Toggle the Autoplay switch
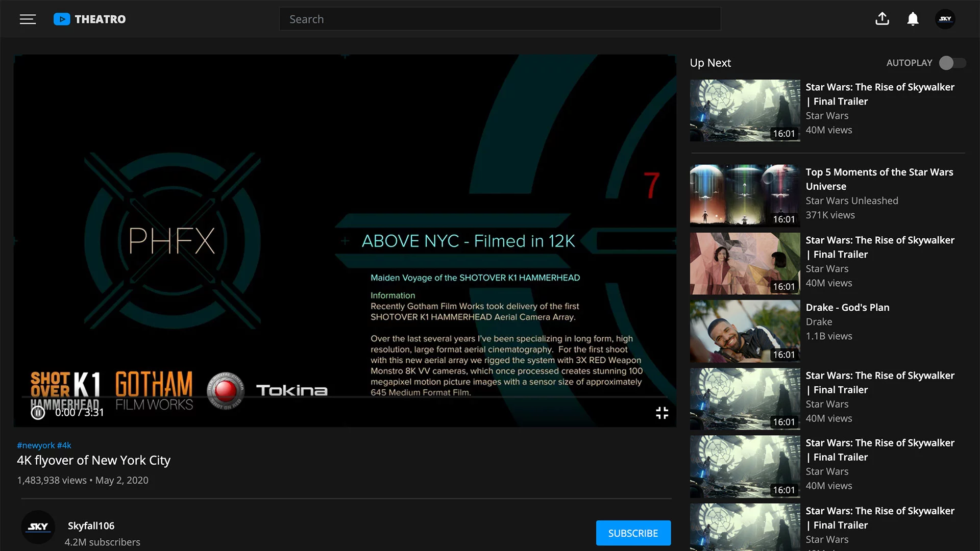The image size is (980, 551). click(x=952, y=63)
